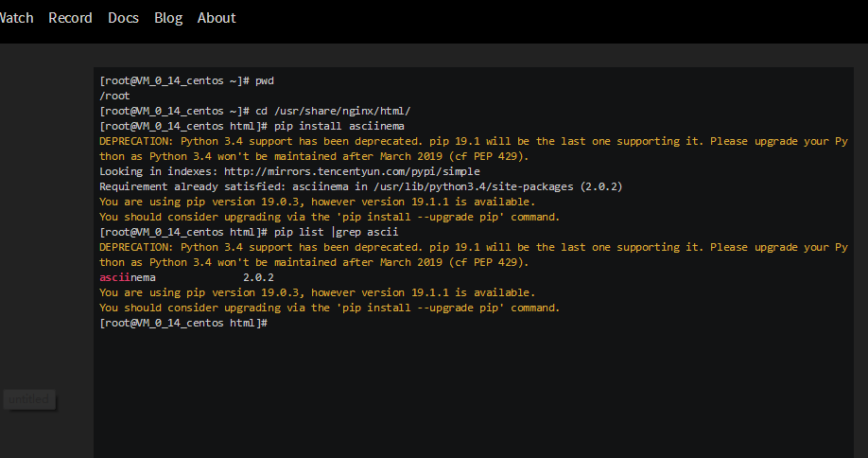Click the red highlighted "ascii" match

pos(114,277)
